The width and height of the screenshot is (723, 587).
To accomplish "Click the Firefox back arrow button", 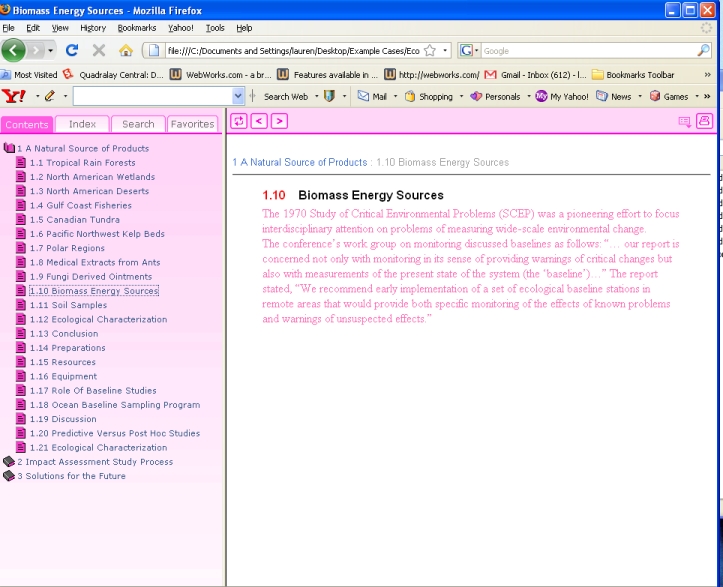I will pyautogui.click(x=13, y=50).
